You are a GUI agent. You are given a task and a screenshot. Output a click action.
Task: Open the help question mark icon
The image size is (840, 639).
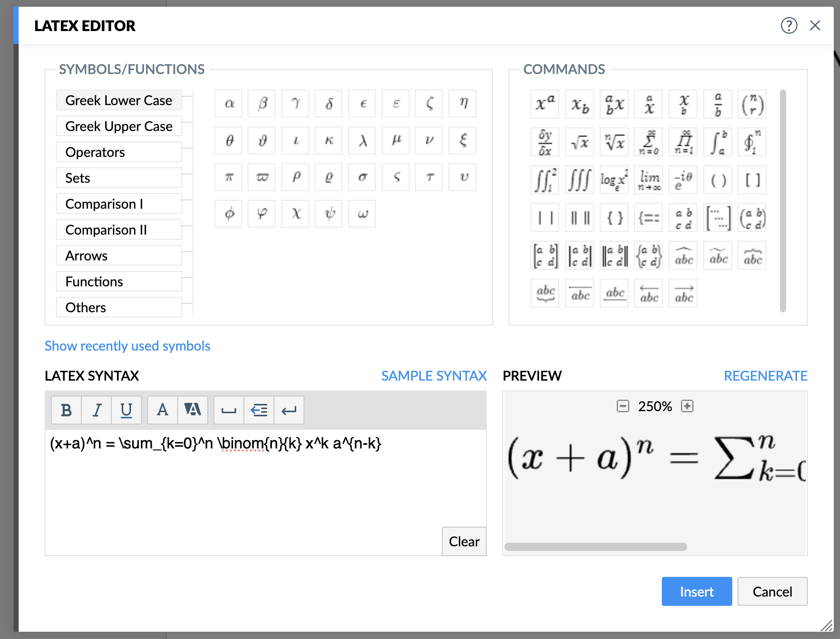(x=789, y=25)
